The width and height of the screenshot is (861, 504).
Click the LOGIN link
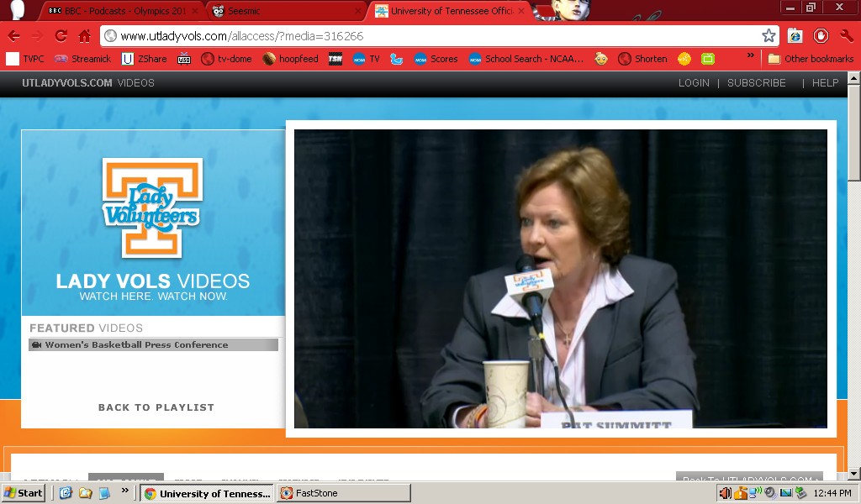click(694, 83)
